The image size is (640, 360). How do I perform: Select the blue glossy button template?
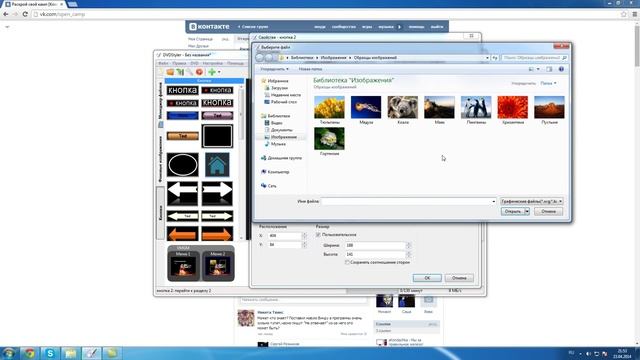click(182, 116)
